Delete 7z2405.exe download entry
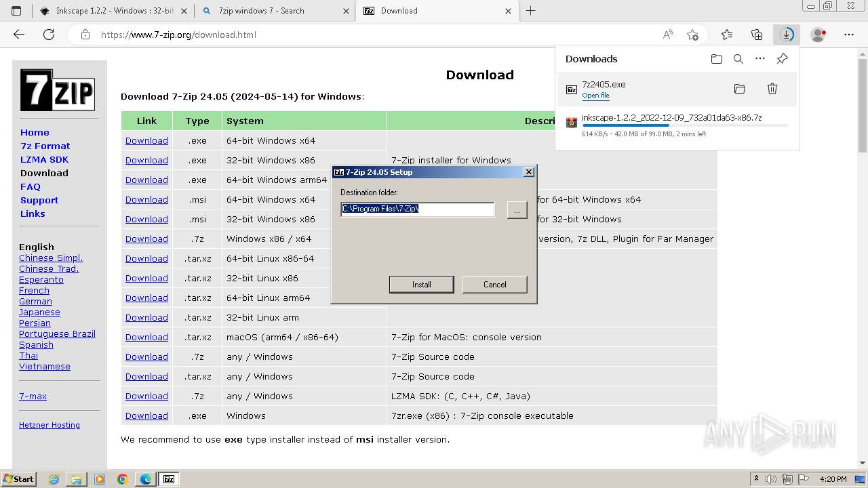 (x=772, y=89)
